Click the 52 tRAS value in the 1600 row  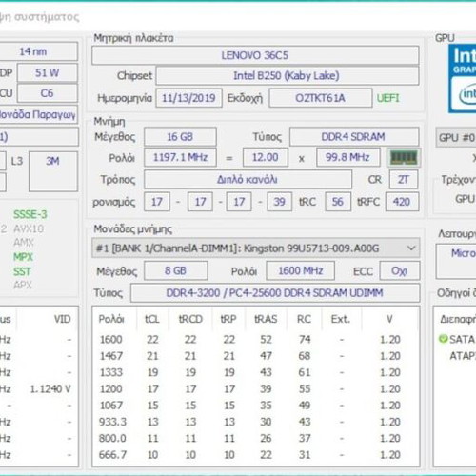pyautogui.click(x=266, y=339)
